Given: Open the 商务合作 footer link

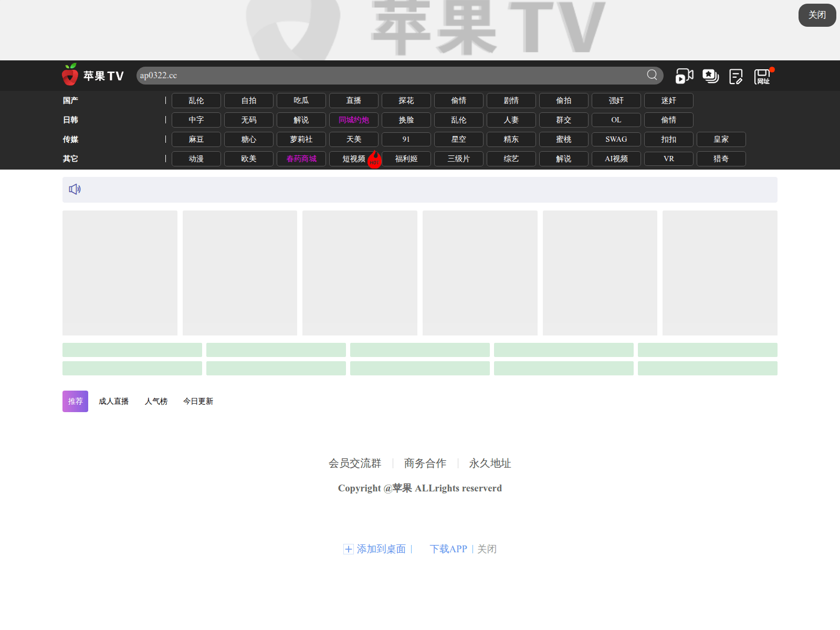Looking at the screenshot, I should (425, 463).
